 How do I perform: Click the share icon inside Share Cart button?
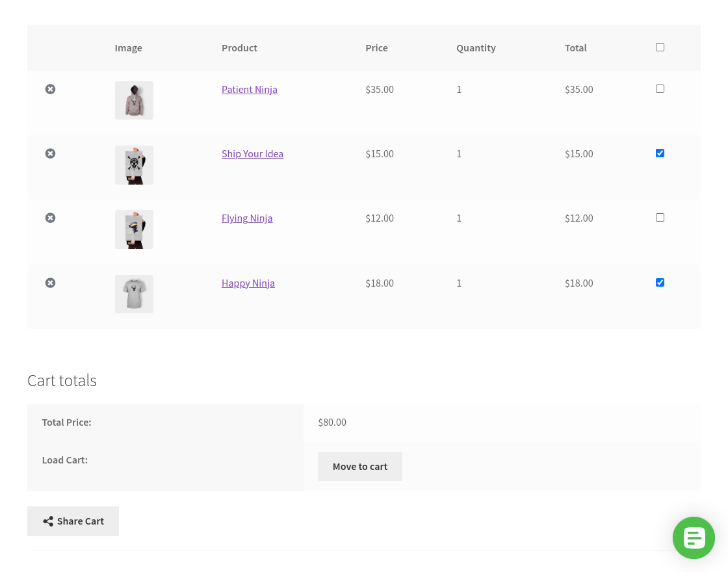tap(48, 521)
